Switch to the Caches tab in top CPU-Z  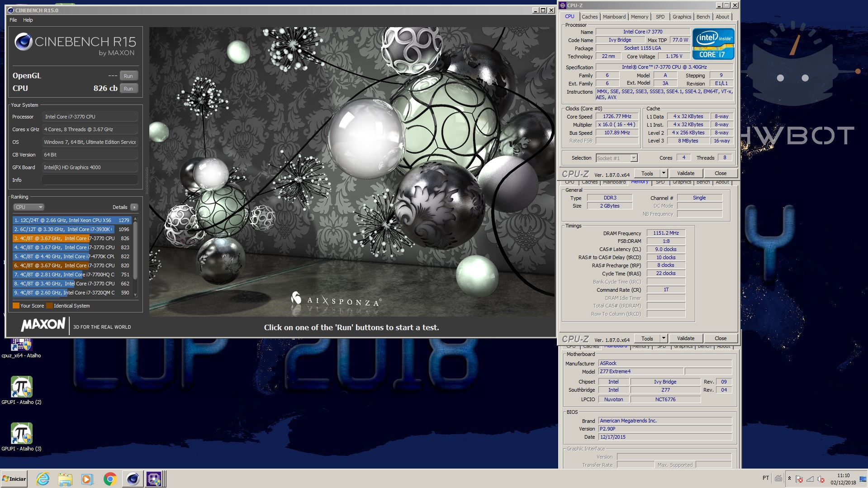click(x=589, y=17)
